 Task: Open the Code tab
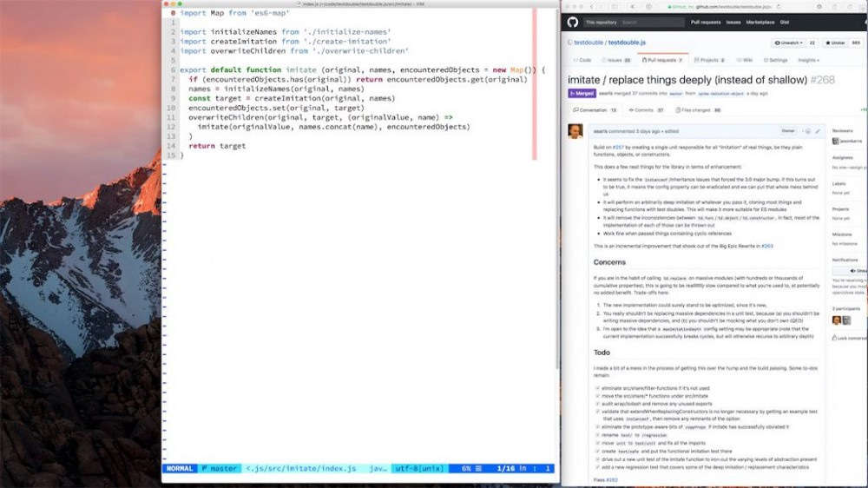pos(582,60)
